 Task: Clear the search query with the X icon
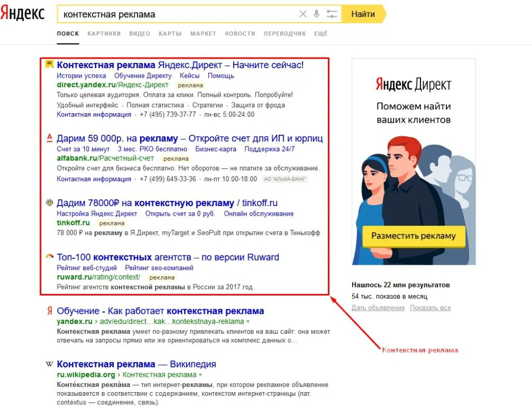[x=302, y=14]
